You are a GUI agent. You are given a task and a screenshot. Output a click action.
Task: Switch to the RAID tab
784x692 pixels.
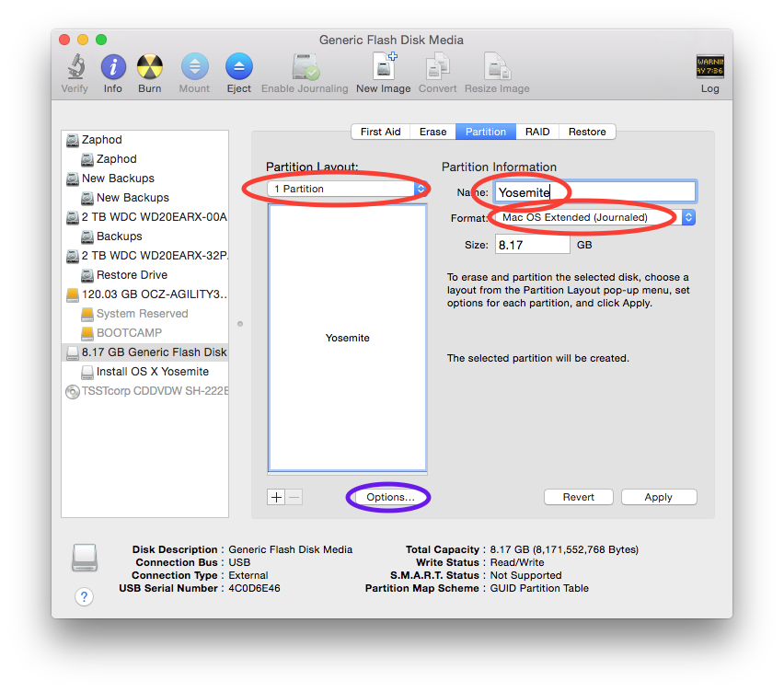(537, 132)
